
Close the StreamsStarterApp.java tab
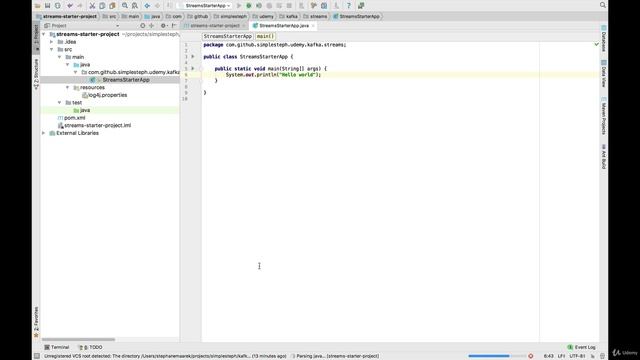[x=313, y=26]
